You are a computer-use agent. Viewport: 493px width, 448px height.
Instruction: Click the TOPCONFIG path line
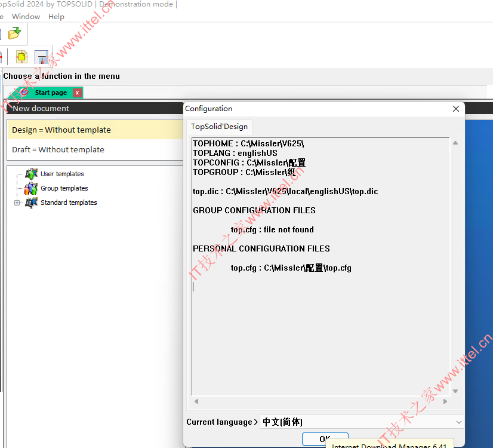coord(249,162)
